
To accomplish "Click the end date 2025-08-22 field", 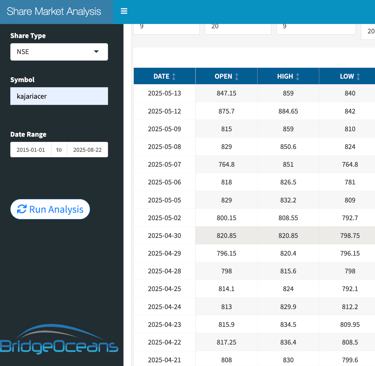I will 87,150.
